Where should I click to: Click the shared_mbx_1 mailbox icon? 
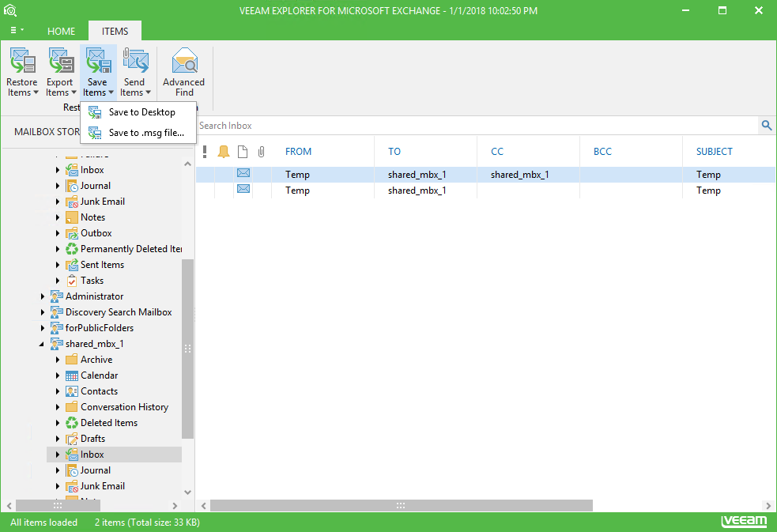[56, 344]
